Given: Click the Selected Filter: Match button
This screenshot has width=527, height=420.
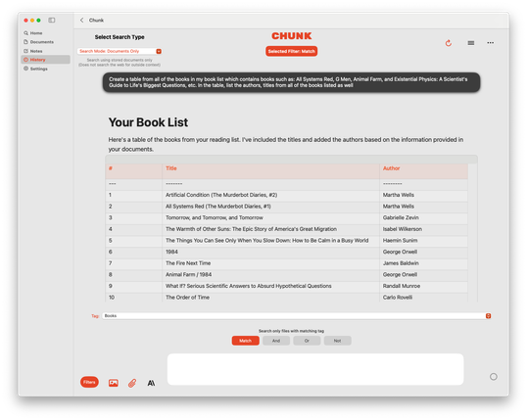Looking at the screenshot, I should click(x=291, y=51).
